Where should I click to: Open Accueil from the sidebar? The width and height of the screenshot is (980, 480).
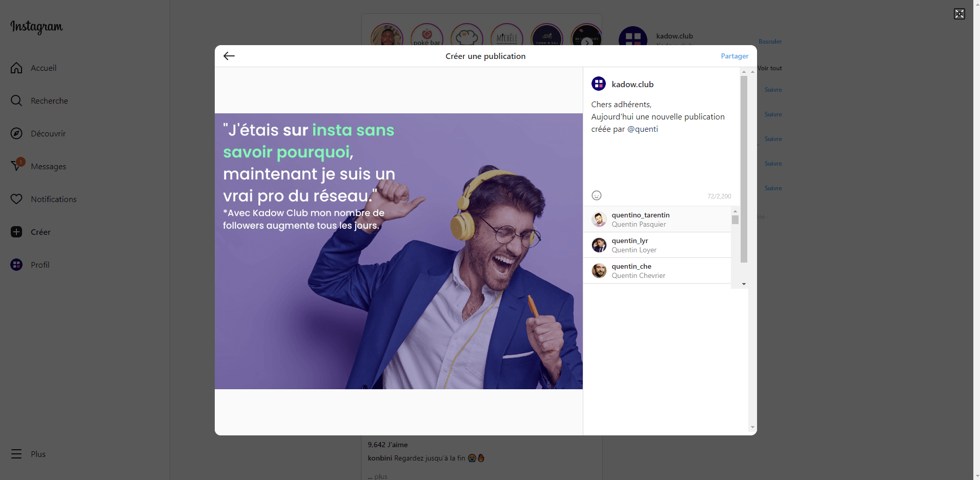pyautogui.click(x=34, y=68)
